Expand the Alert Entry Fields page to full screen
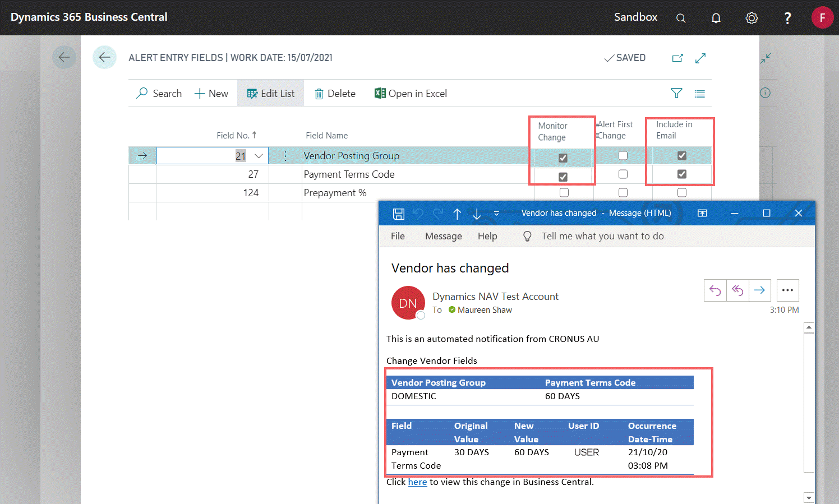The height and width of the screenshot is (504, 839). (x=700, y=58)
